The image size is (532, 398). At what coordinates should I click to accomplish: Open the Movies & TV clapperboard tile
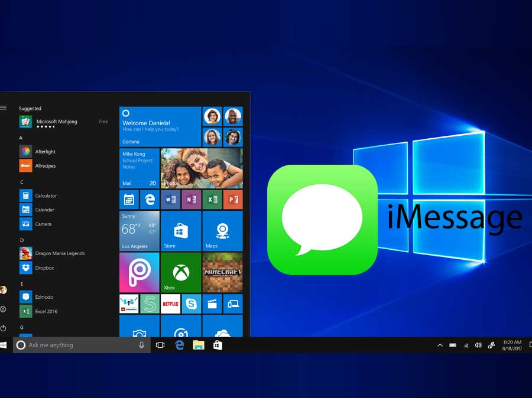212,304
